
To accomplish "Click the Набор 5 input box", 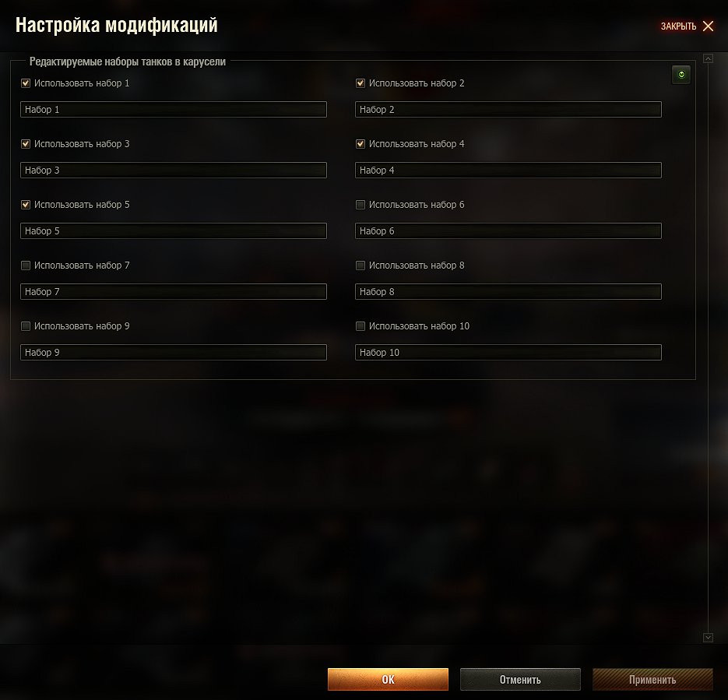I will tap(174, 231).
